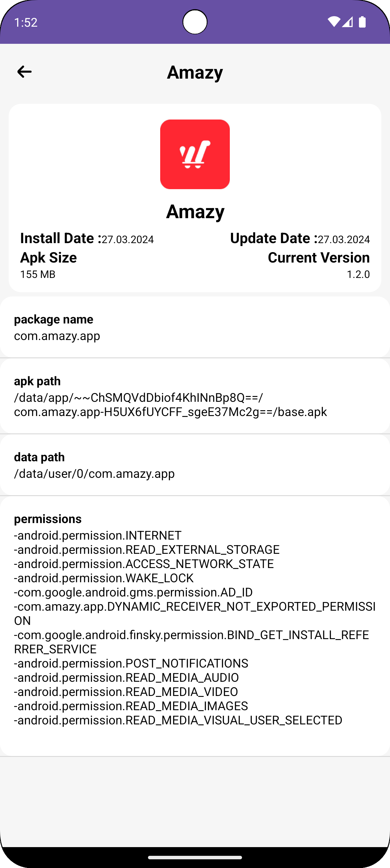Tap the Install Date label
Screen dimensions: 390x868
pos(61,238)
